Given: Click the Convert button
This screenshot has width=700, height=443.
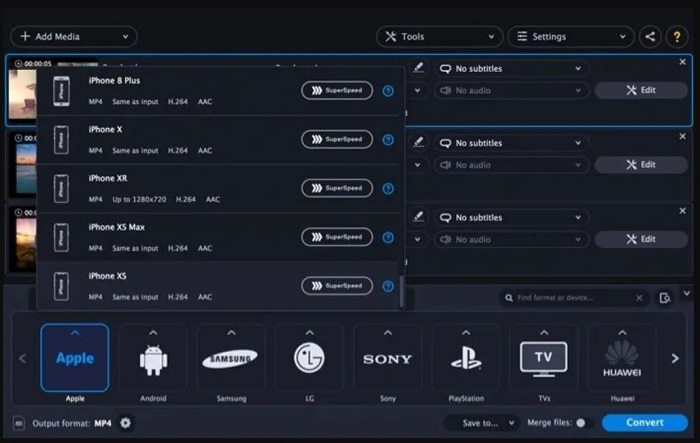Looking at the screenshot, I should tap(645, 422).
